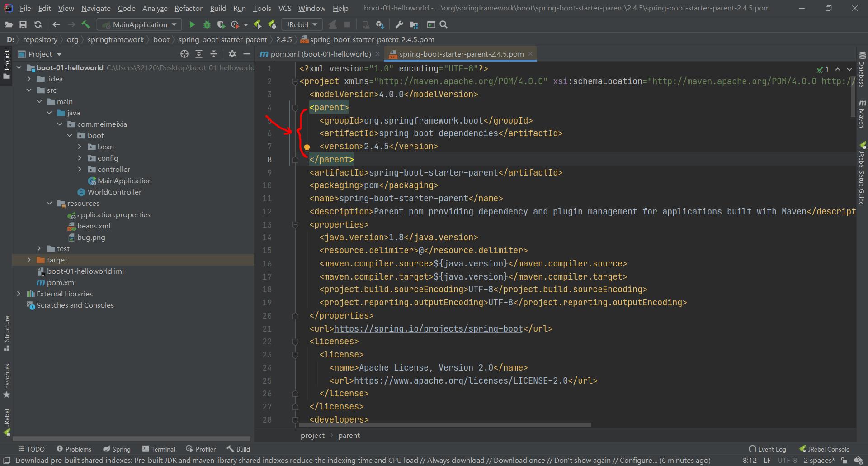Click Collapse All in Project panel

214,54
